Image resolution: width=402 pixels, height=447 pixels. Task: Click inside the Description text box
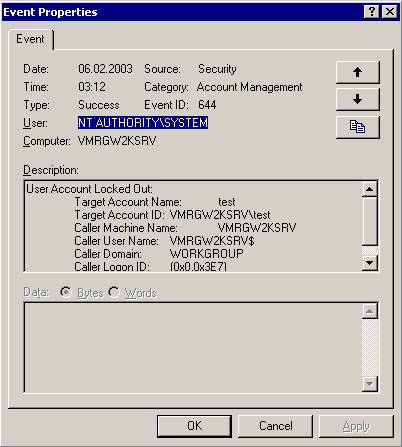tap(193, 226)
